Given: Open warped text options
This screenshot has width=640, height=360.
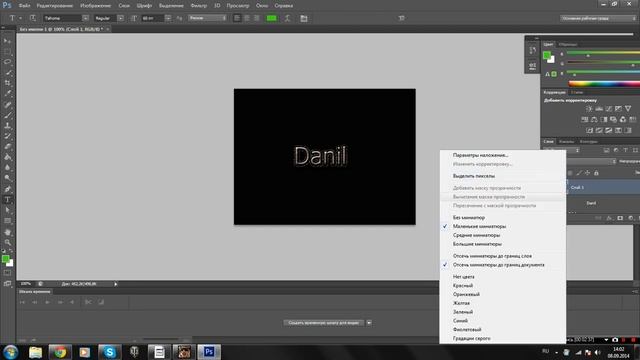Looking at the screenshot, I should (287, 18).
